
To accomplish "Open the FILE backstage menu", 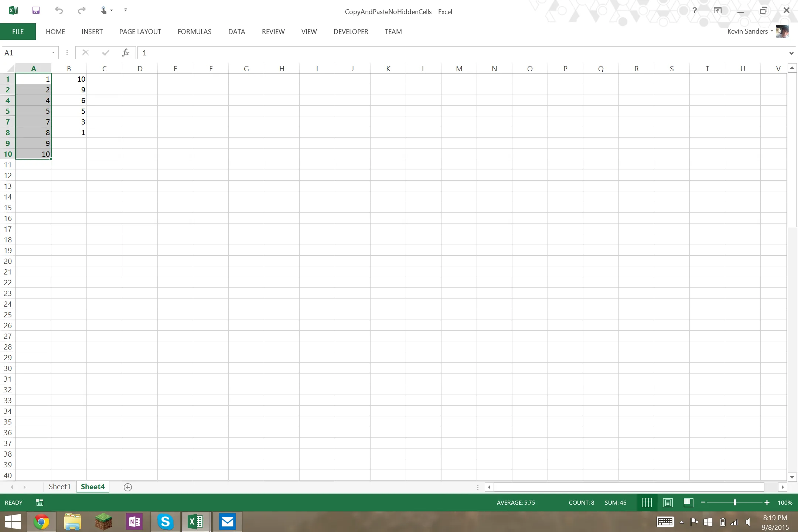I will (18, 32).
